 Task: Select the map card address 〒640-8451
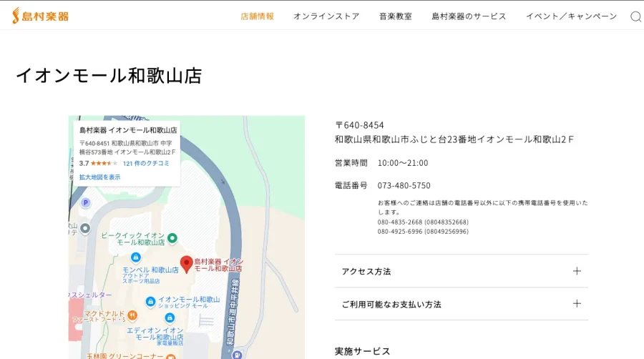pos(127,147)
